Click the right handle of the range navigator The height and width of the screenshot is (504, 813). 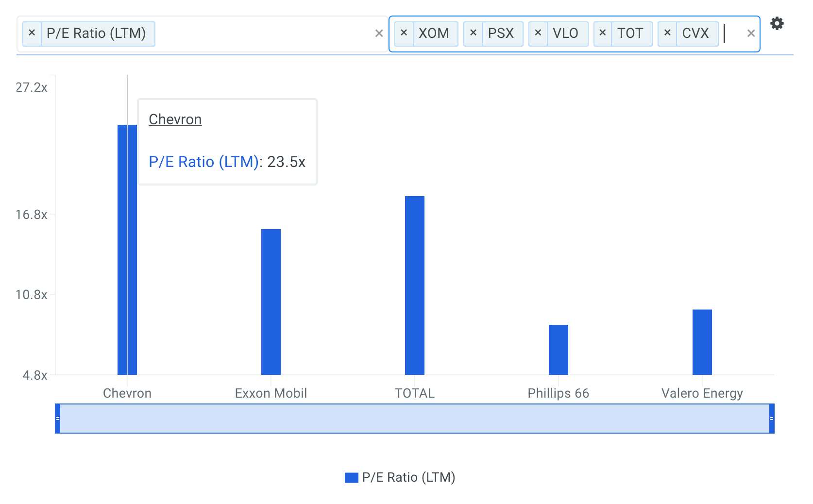772,419
